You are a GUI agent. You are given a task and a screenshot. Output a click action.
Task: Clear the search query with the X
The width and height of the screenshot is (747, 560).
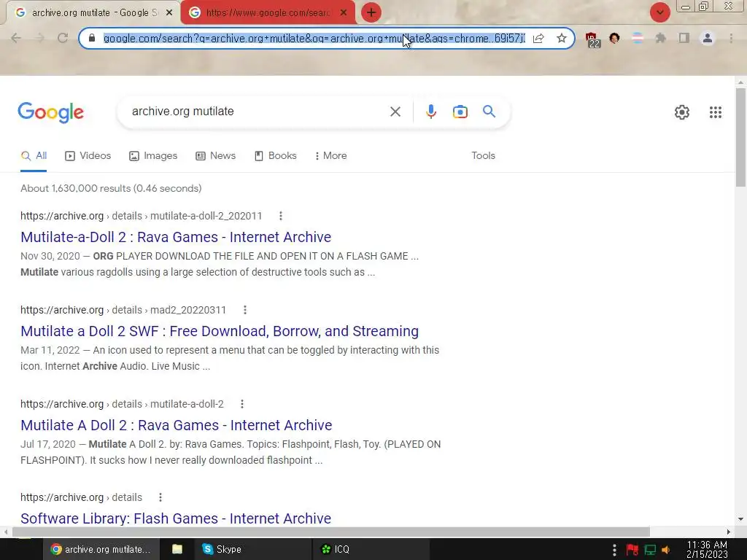tap(395, 112)
